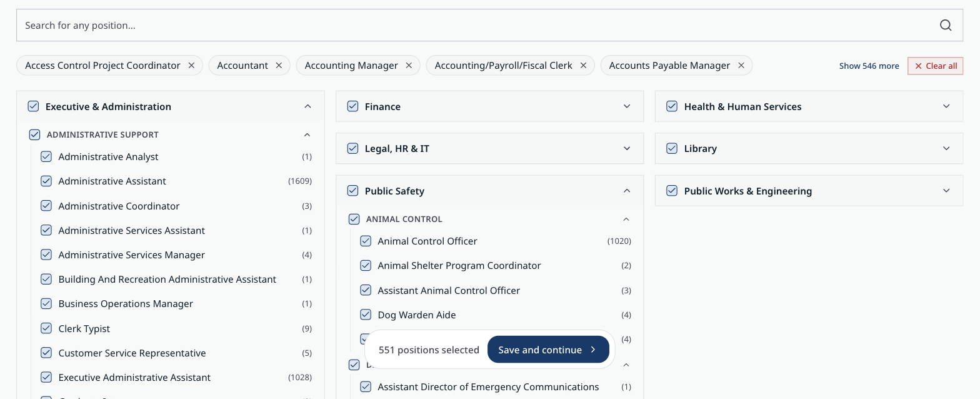Click the Accountant chip label
Screen dimensions: 980x399
point(242,66)
